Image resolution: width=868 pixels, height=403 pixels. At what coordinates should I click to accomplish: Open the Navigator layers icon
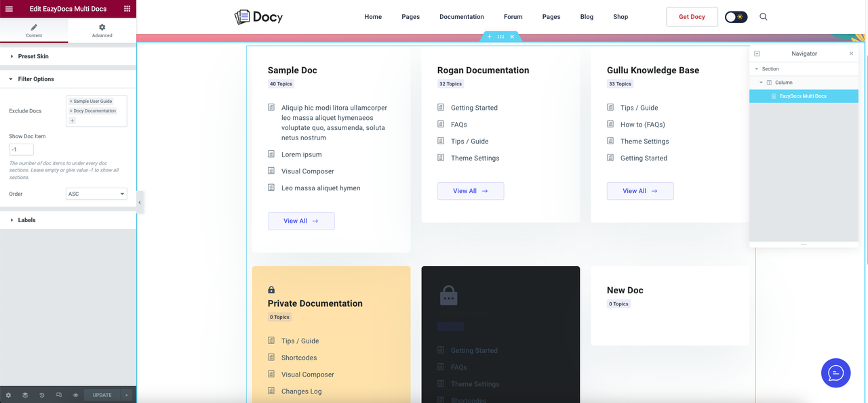pyautogui.click(x=25, y=395)
